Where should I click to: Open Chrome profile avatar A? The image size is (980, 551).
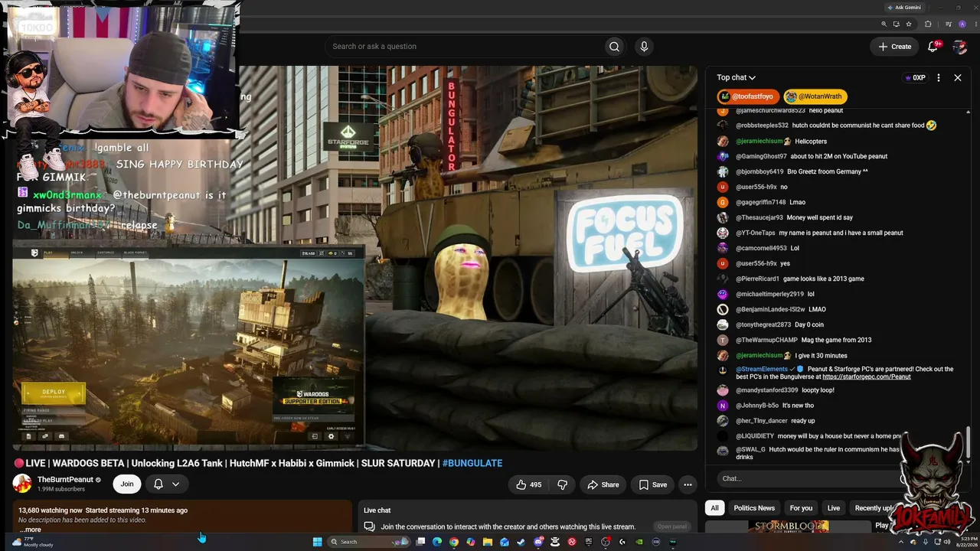point(962,24)
